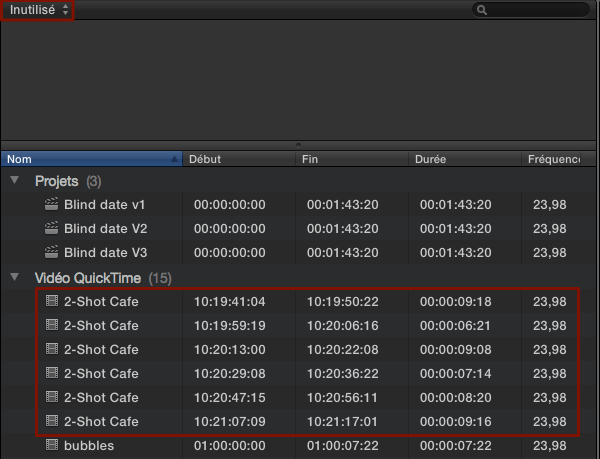Click the Durée column header
The image size is (600, 459).
(x=466, y=159)
